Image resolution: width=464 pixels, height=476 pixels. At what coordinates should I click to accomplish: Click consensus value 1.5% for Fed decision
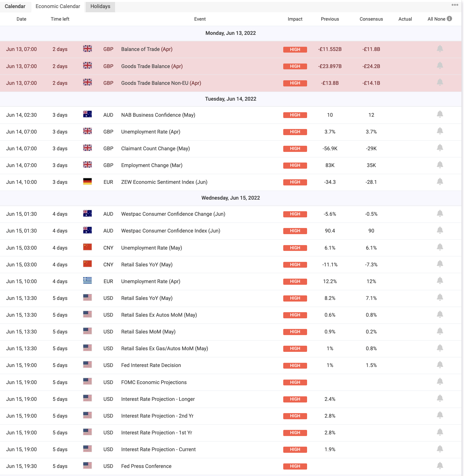point(371,365)
